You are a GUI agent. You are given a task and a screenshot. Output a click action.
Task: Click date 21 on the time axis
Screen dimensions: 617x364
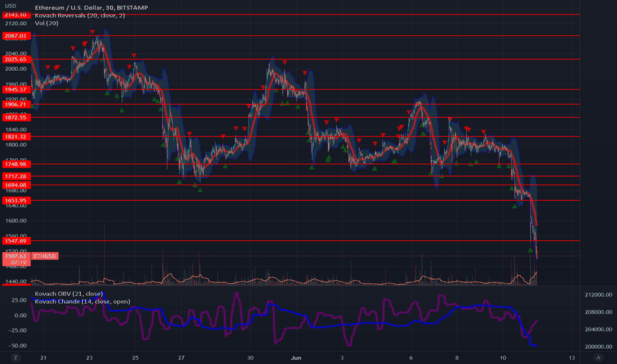coord(43,357)
